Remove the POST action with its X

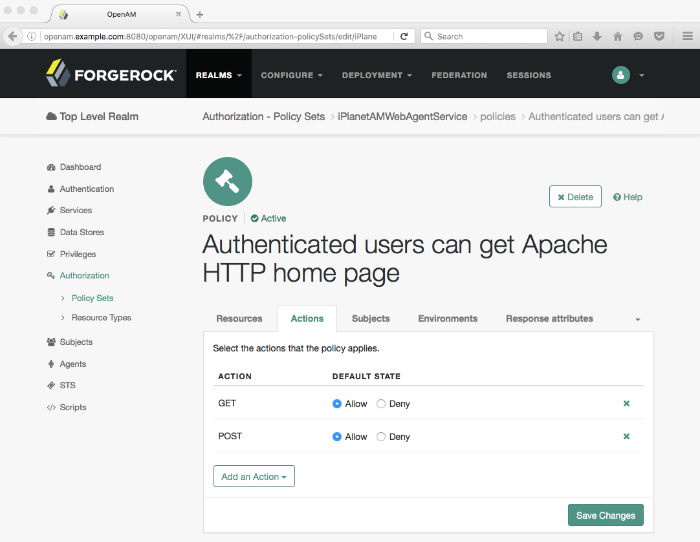[626, 436]
